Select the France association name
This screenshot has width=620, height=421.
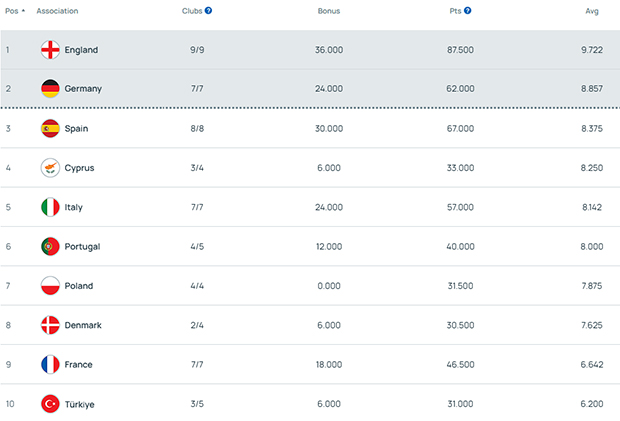click(79, 364)
